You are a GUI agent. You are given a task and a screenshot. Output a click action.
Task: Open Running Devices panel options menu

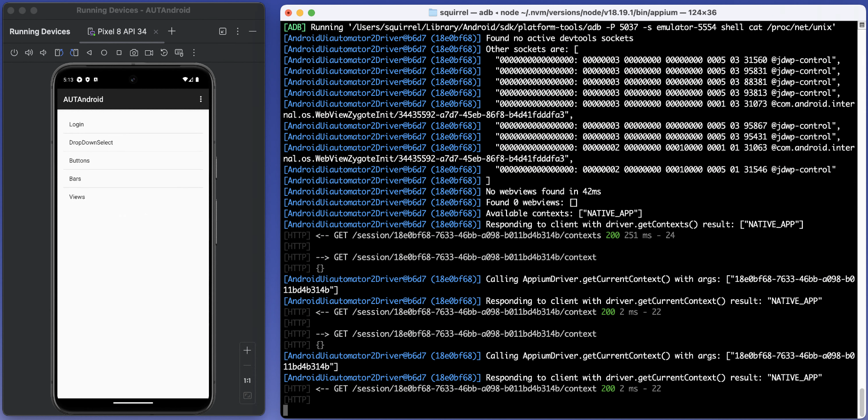coord(238,31)
